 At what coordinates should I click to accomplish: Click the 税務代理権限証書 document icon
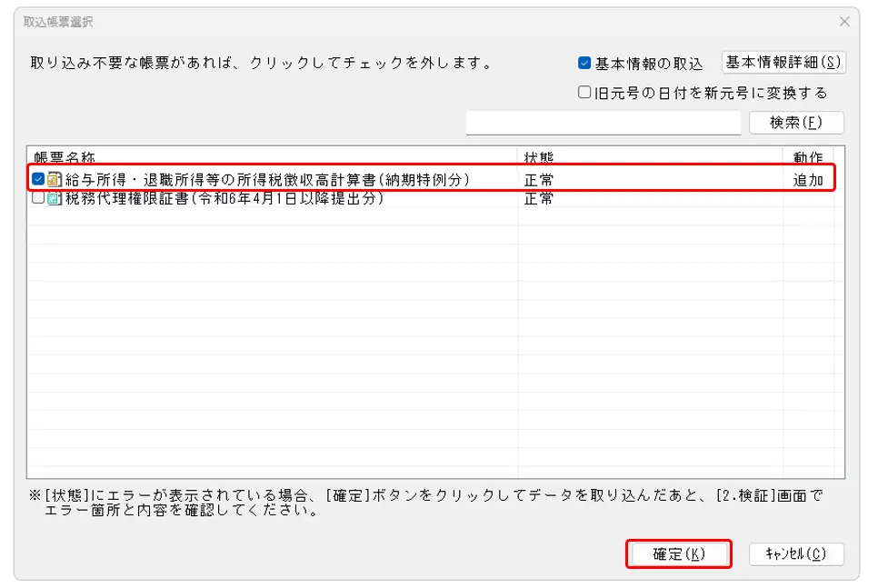(x=54, y=198)
